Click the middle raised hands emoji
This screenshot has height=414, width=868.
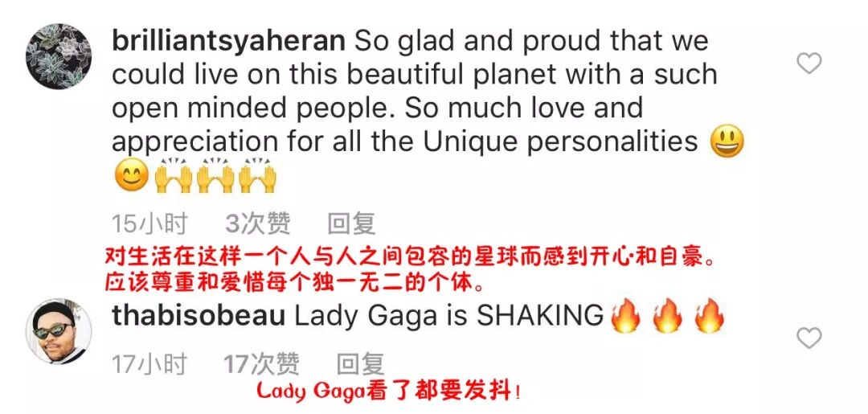[215, 175]
